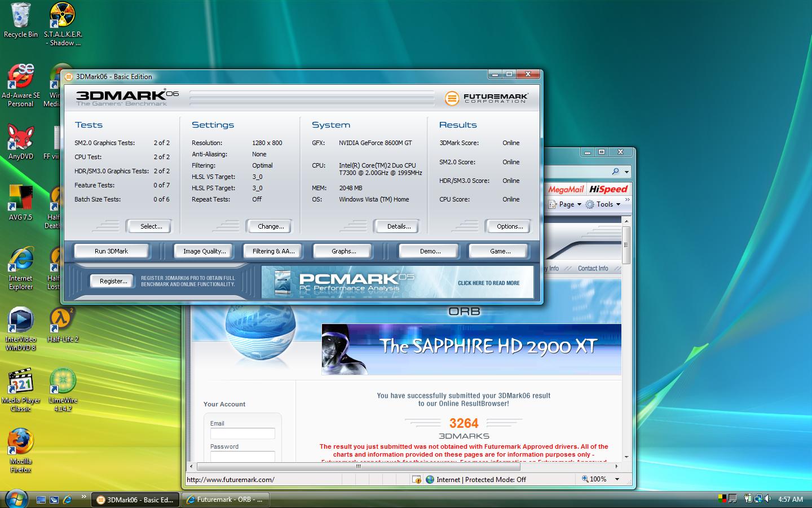
Task: Click the Run 3DMark button
Action: tap(112, 251)
